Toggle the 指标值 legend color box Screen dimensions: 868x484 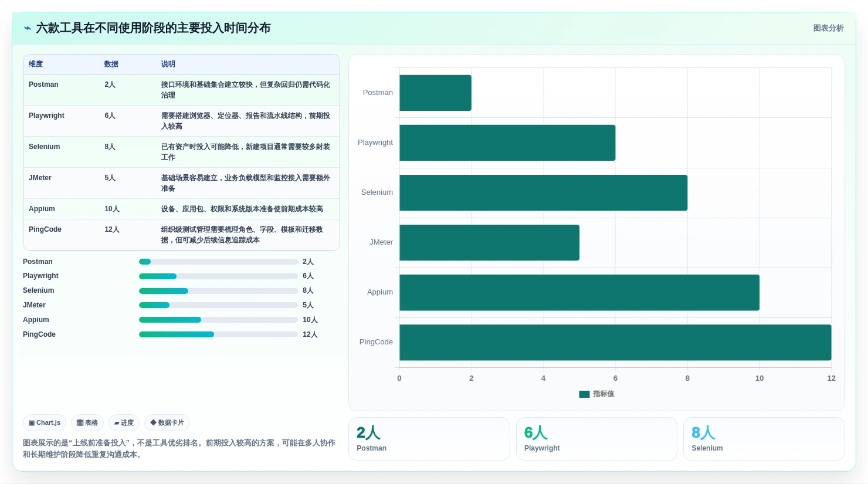coord(584,394)
